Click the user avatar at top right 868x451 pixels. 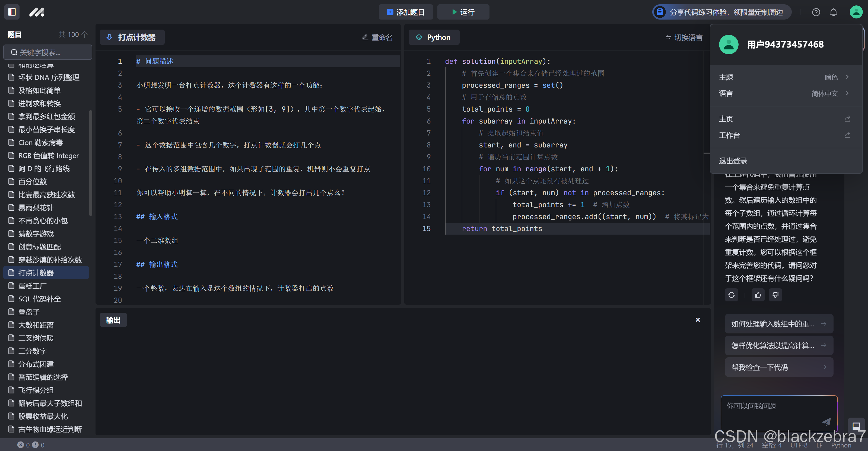click(856, 12)
